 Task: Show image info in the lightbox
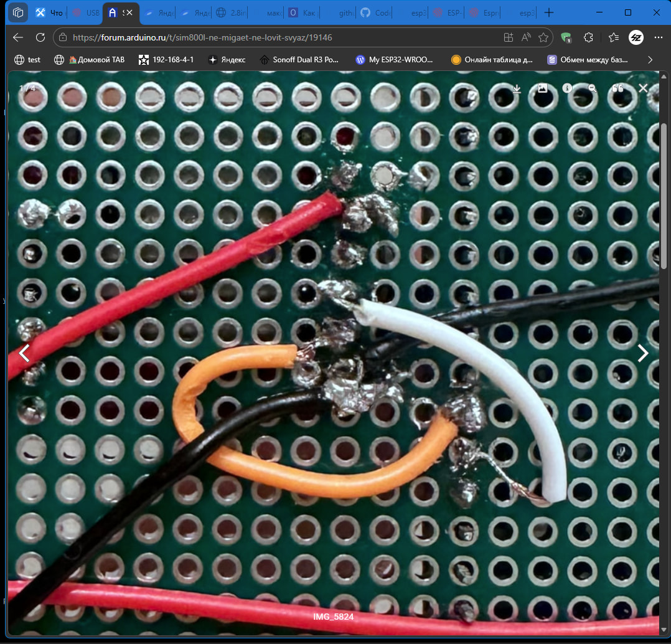point(567,88)
